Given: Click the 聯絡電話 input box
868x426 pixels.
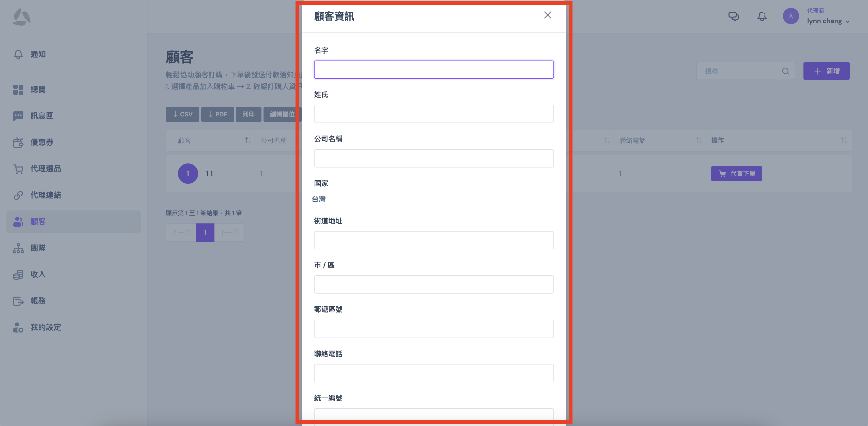Looking at the screenshot, I should point(433,373).
